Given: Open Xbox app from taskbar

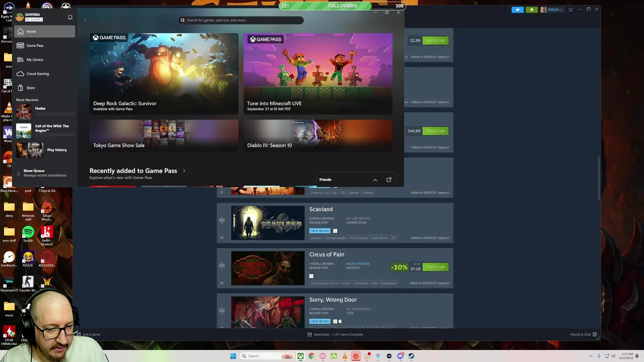Looking at the screenshot, I should point(300,356).
